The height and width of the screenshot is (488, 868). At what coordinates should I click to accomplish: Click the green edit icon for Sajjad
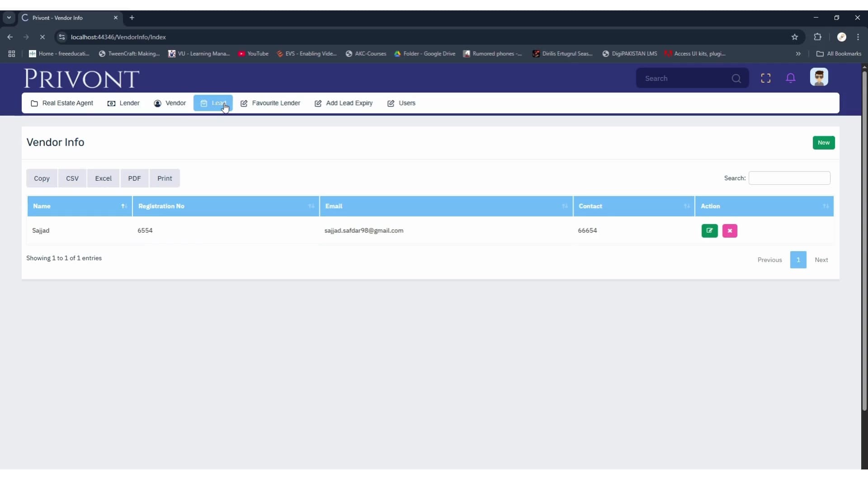click(709, 231)
